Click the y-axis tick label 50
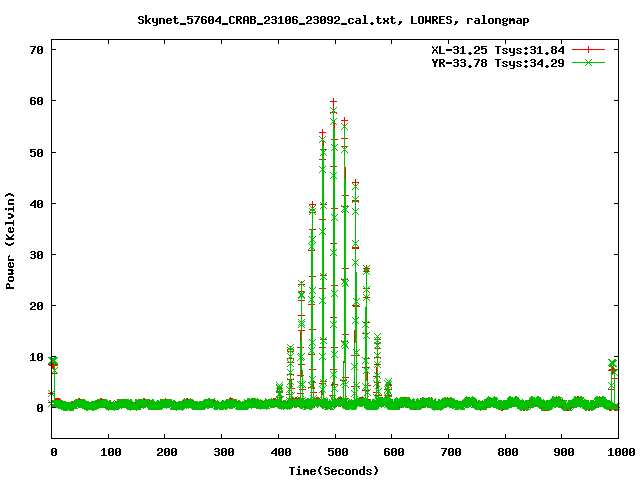The image size is (640, 480). 36,153
